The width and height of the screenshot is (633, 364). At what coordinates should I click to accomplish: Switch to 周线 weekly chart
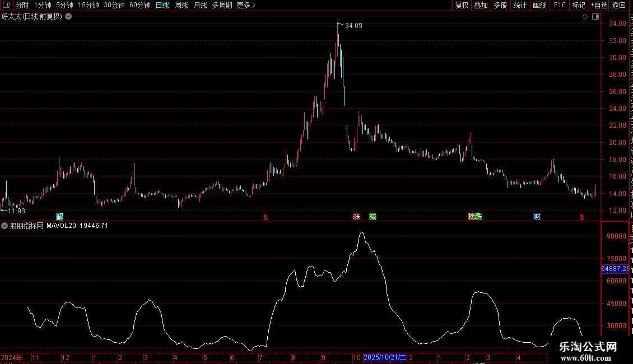point(181,5)
